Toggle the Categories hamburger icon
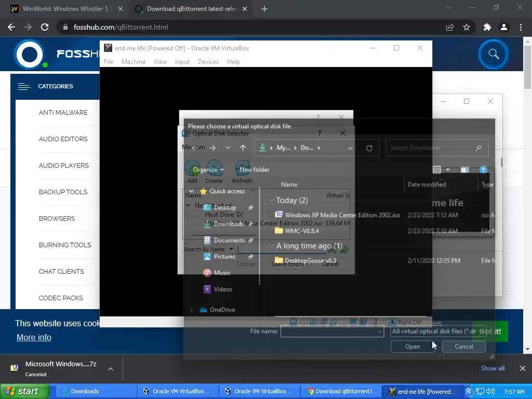 tap(24, 87)
